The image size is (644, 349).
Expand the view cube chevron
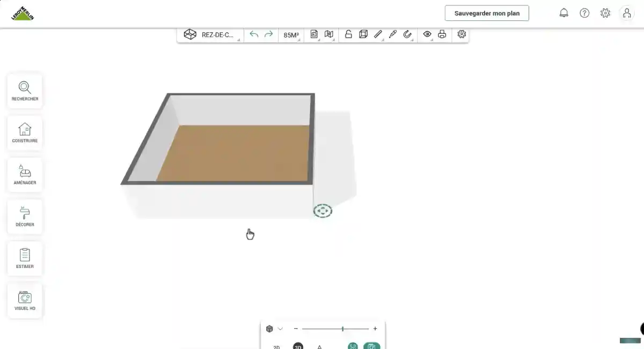pyautogui.click(x=280, y=329)
